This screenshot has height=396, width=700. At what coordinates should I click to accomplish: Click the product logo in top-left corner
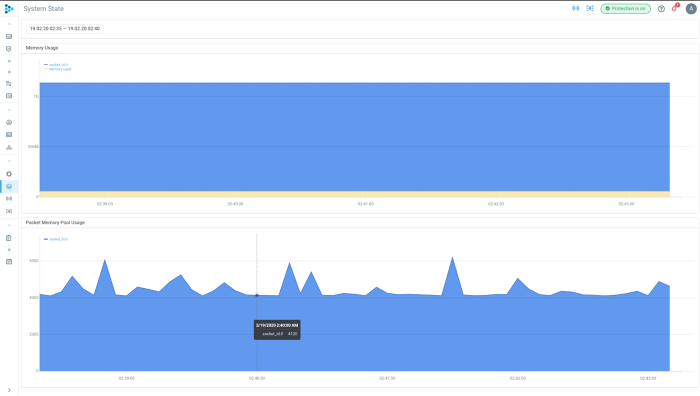[x=9, y=9]
